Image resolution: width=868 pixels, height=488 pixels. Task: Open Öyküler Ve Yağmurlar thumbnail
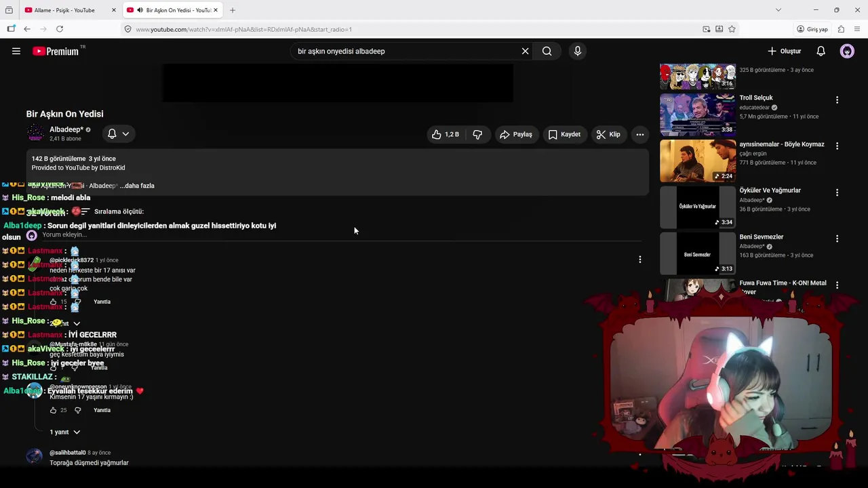coord(698,207)
